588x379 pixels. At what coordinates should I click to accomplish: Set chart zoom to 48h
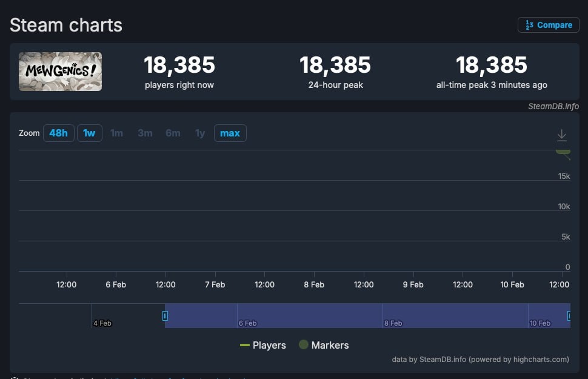(59, 133)
